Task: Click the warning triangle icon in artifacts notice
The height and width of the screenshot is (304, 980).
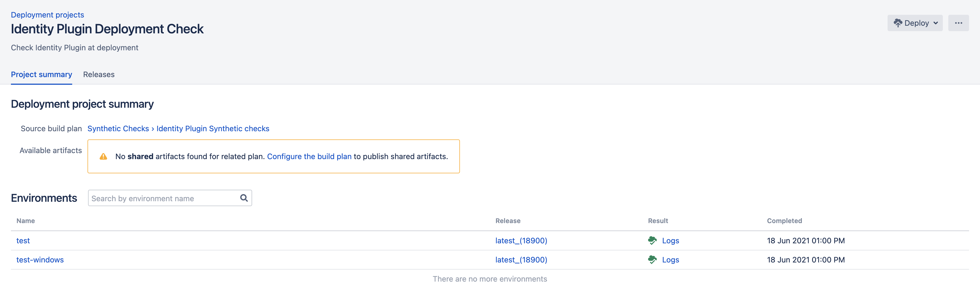Action: point(103,156)
